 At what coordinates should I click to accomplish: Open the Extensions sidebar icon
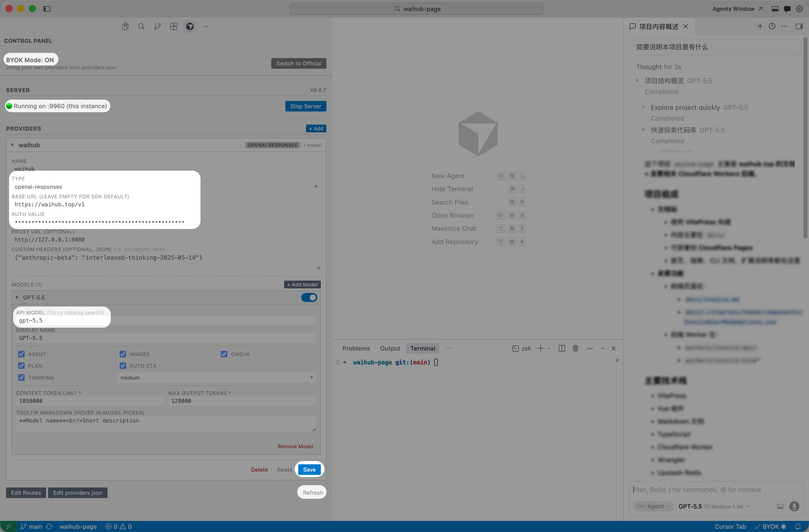click(x=174, y=26)
